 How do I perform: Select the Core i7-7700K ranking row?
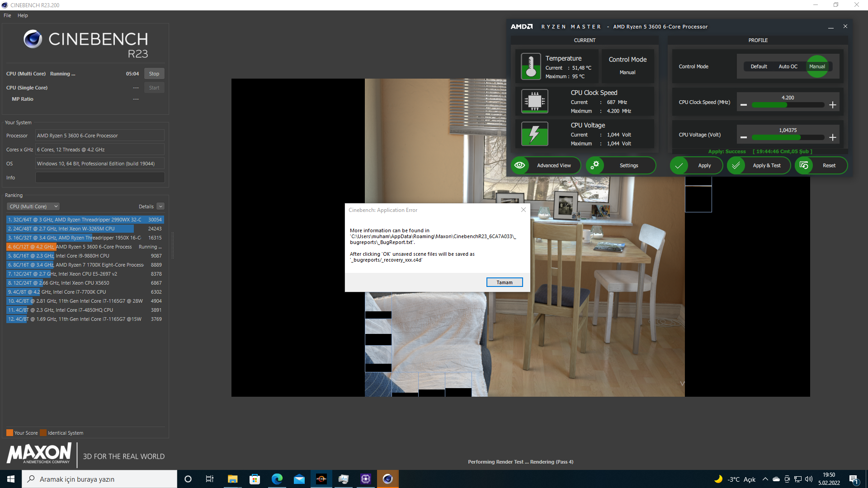coord(85,292)
